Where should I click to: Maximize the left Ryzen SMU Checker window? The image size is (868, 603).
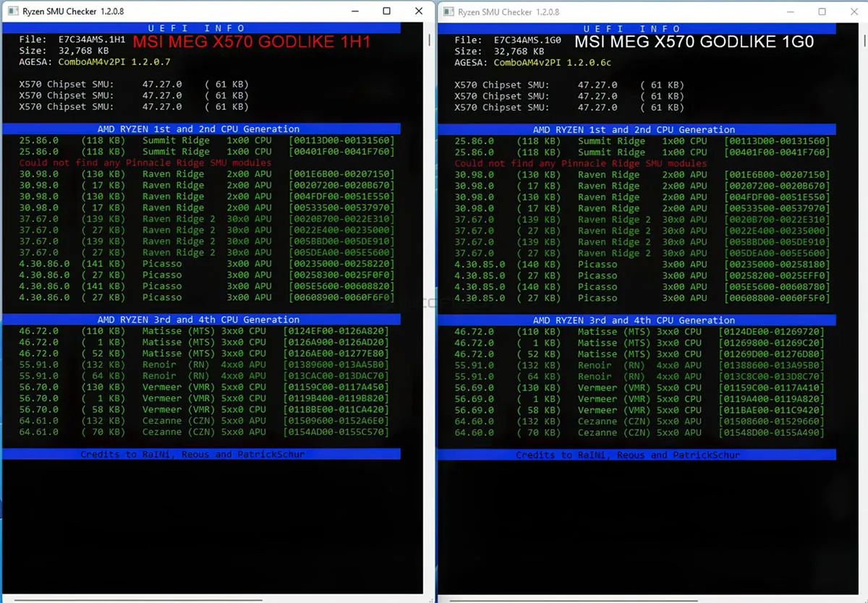click(x=387, y=12)
